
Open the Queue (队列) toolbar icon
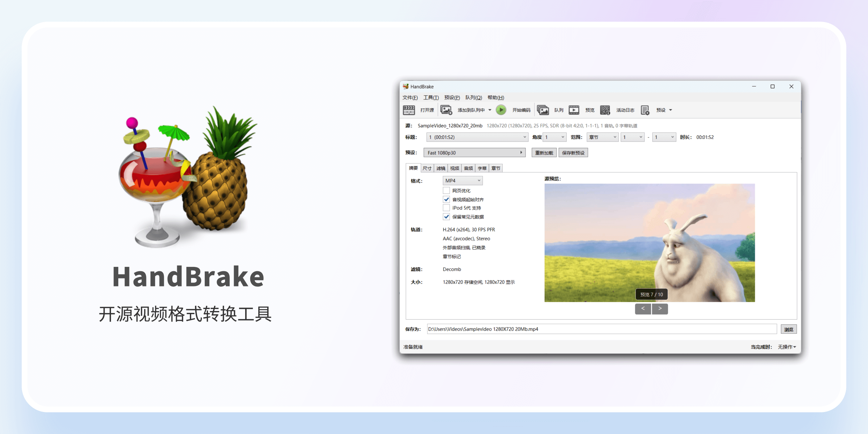point(543,110)
